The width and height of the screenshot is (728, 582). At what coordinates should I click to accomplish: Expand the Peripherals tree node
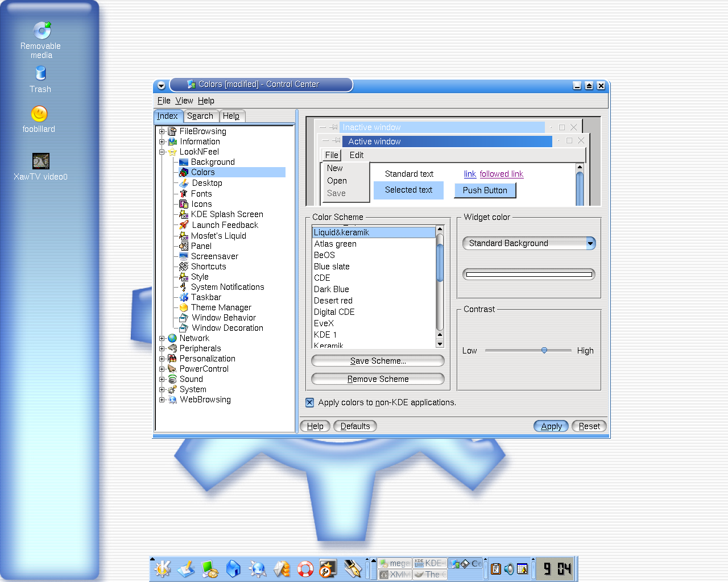pyautogui.click(x=162, y=348)
